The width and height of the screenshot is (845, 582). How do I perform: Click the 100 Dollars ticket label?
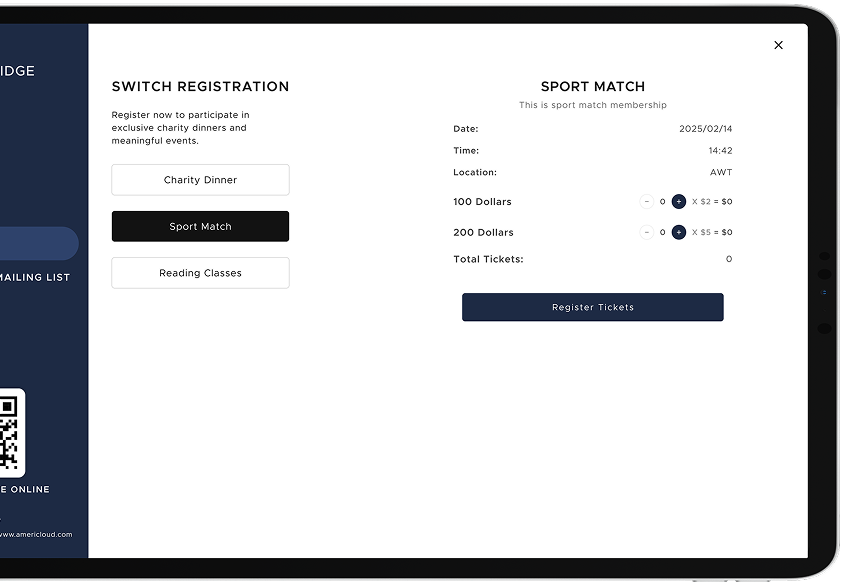click(482, 202)
